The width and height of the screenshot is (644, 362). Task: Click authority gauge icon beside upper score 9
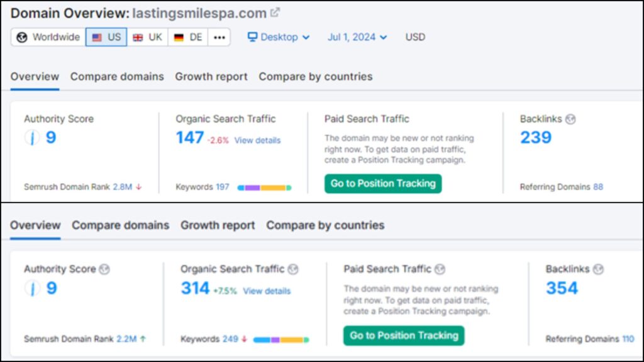[x=32, y=138]
